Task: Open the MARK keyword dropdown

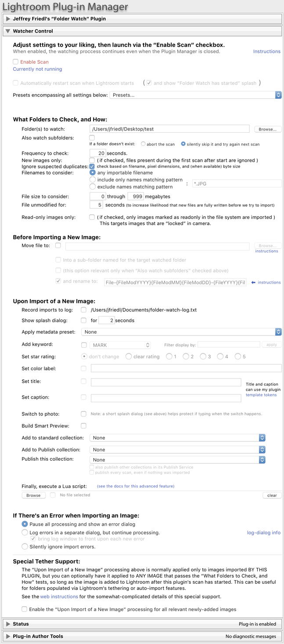Action: [121, 345]
